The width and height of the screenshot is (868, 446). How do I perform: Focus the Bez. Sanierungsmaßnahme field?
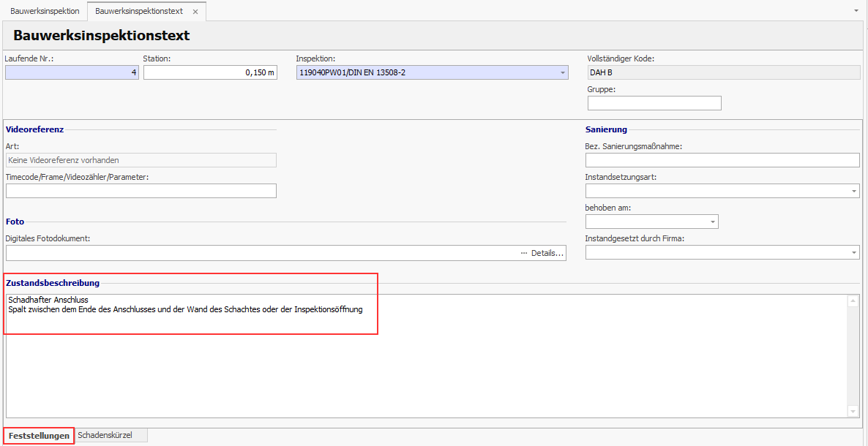[x=722, y=160]
